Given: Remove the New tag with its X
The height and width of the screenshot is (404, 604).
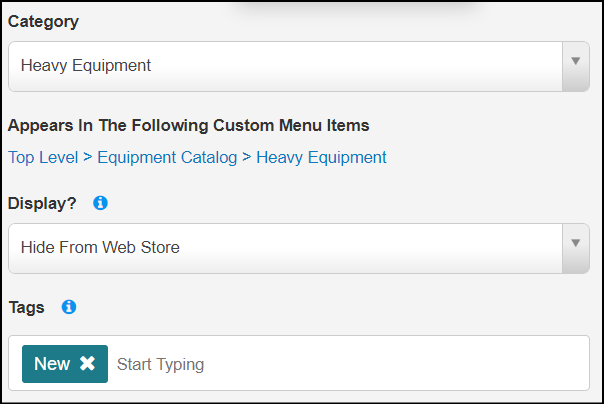Looking at the screenshot, I should click(88, 364).
